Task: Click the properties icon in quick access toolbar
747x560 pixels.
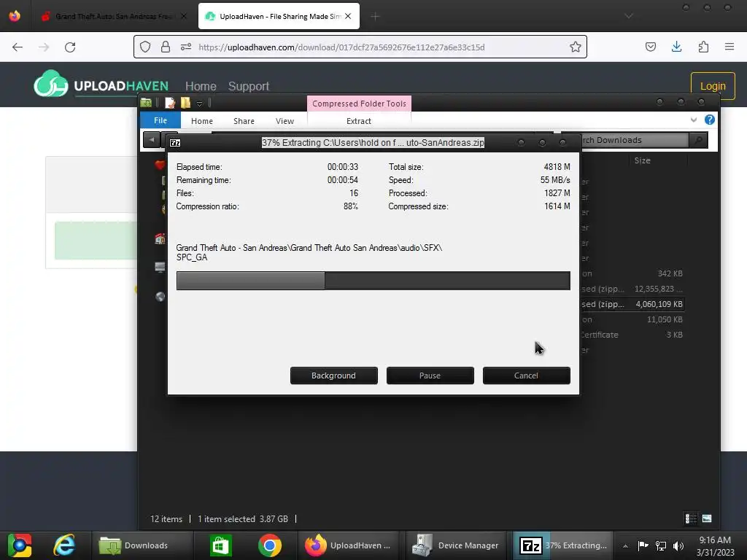Action: click(x=170, y=102)
